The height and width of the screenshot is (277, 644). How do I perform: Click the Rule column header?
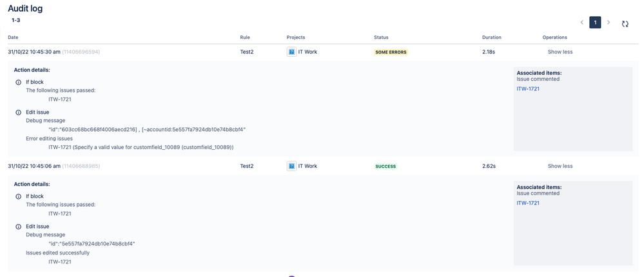click(x=245, y=37)
